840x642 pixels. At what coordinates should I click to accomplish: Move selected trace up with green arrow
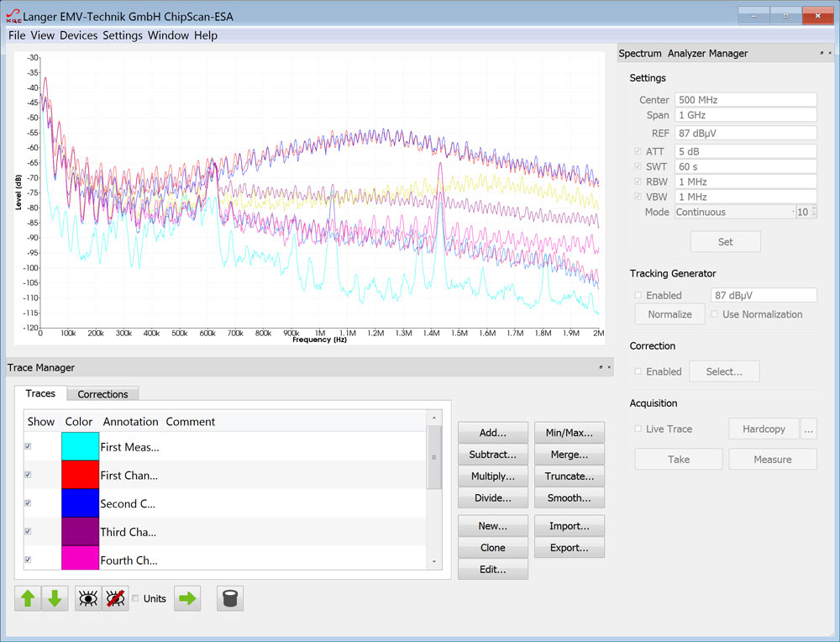[28, 598]
